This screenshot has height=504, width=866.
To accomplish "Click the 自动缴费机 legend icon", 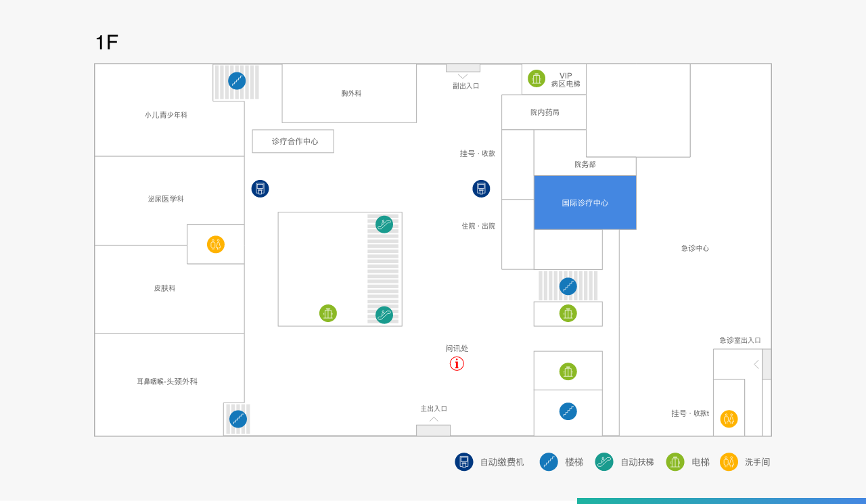I will [464, 462].
